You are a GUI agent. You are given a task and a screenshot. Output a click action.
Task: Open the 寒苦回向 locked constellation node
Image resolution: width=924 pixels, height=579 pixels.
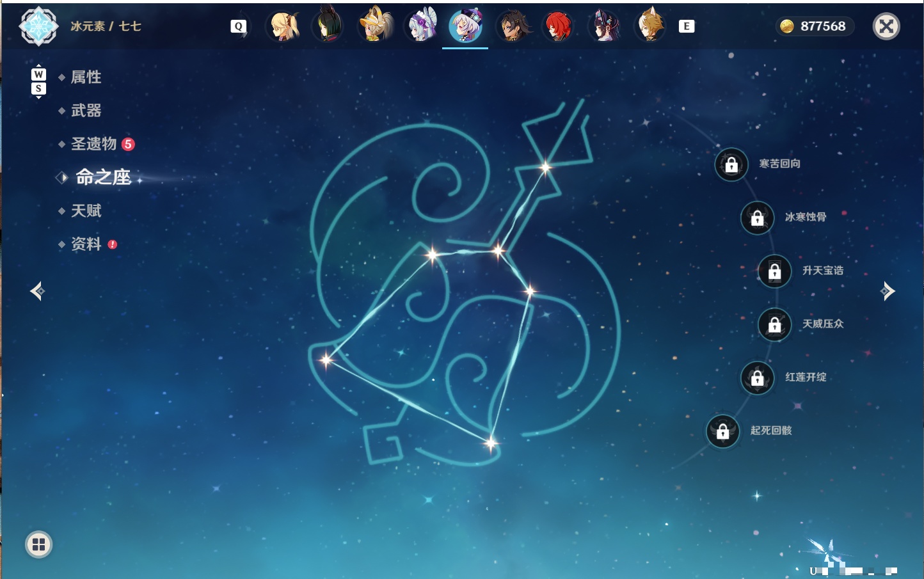pos(731,164)
